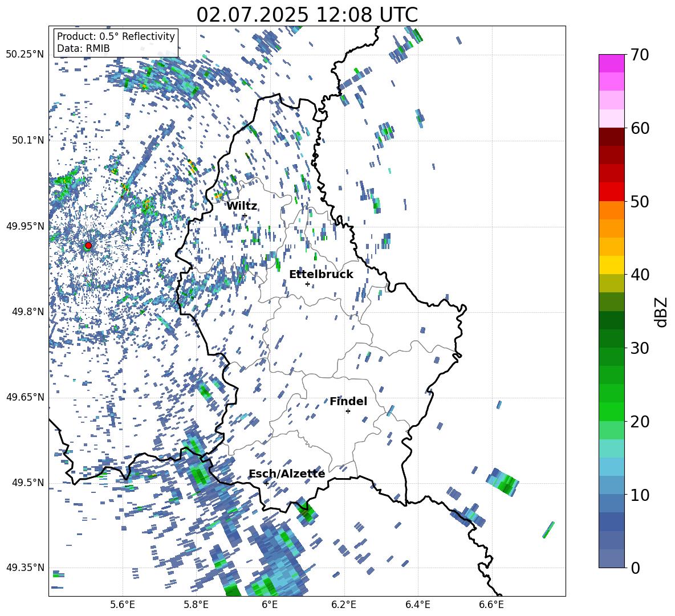Click the 49.95°N latitude label
This screenshot has width=675, height=616.
(x=25, y=226)
